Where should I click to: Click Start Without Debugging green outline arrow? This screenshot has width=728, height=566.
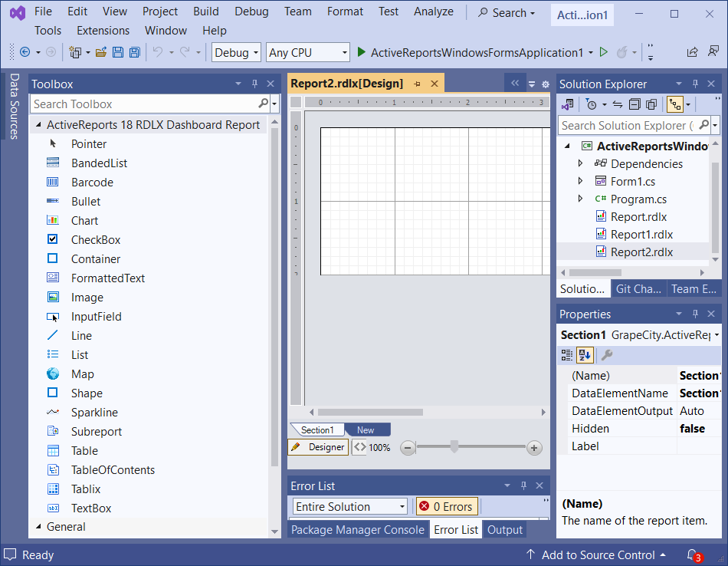point(604,52)
